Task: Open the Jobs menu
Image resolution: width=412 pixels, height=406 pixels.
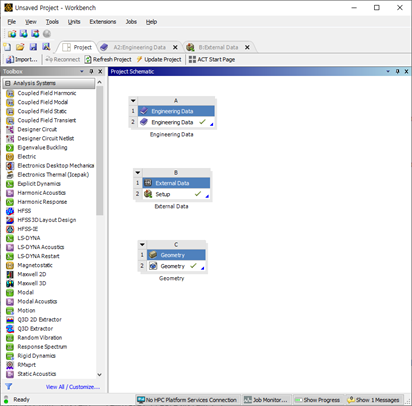Action: click(131, 22)
